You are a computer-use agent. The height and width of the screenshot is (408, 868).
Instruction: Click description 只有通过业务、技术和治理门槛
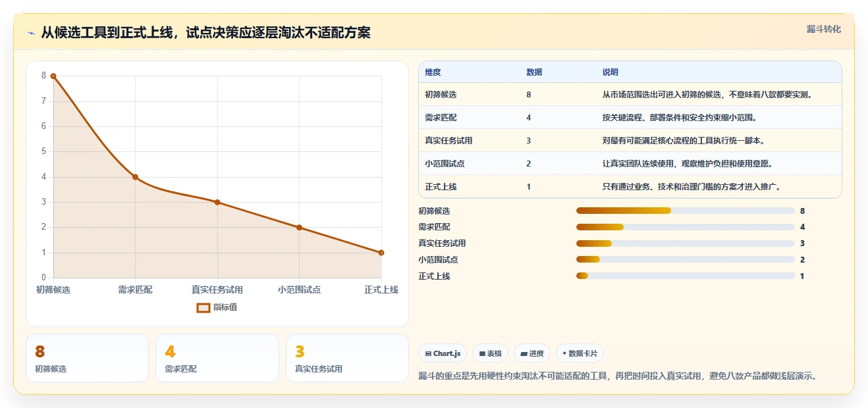(692, 187)
